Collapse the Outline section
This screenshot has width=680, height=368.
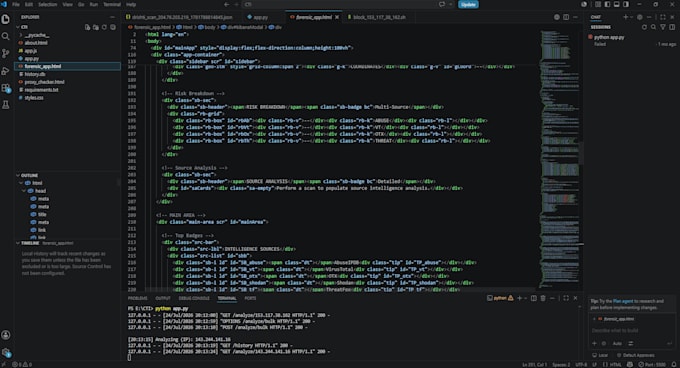(18, 176)
